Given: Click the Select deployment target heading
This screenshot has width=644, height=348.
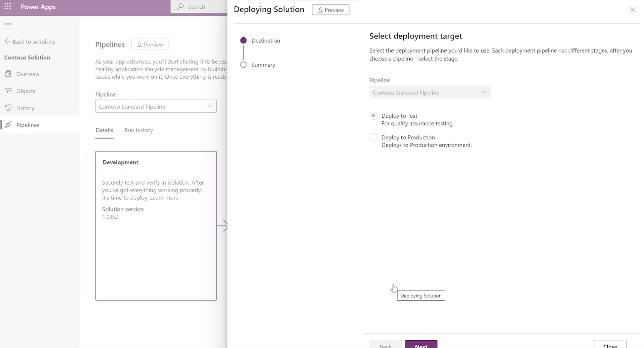Looking at the screenshot, I should 415,36.
